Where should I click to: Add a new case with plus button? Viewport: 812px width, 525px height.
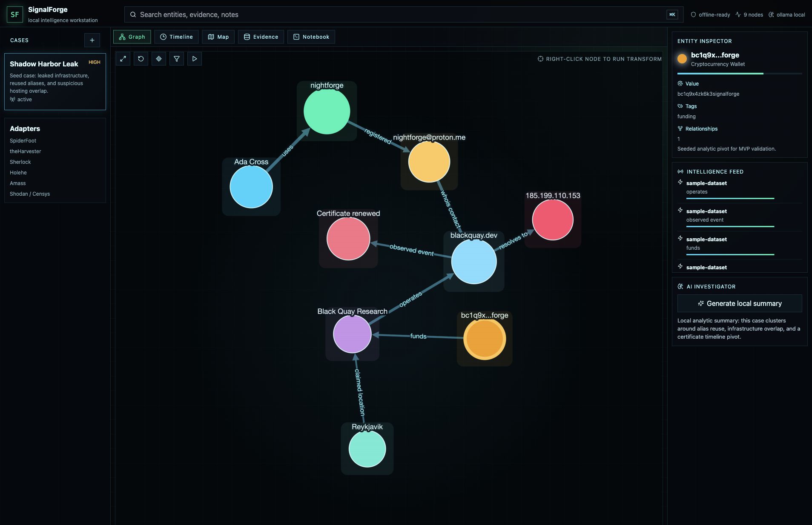92,40
